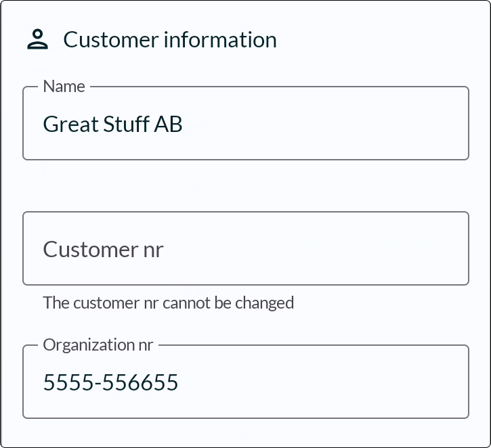Viewport: 491px width, 448px height.
Task: Click the 5555-556655 organization number value
Action: click(110, 382)
